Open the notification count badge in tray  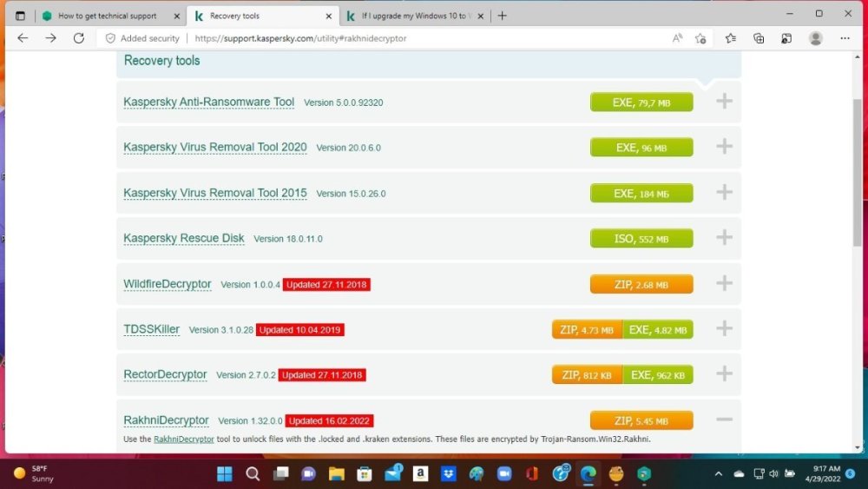coord(851,474)
